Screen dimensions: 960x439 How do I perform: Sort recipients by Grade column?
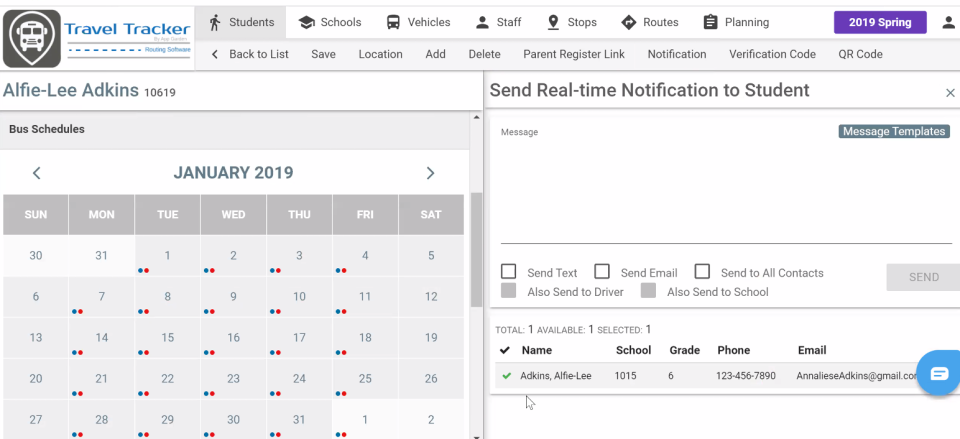click(684, 350)
